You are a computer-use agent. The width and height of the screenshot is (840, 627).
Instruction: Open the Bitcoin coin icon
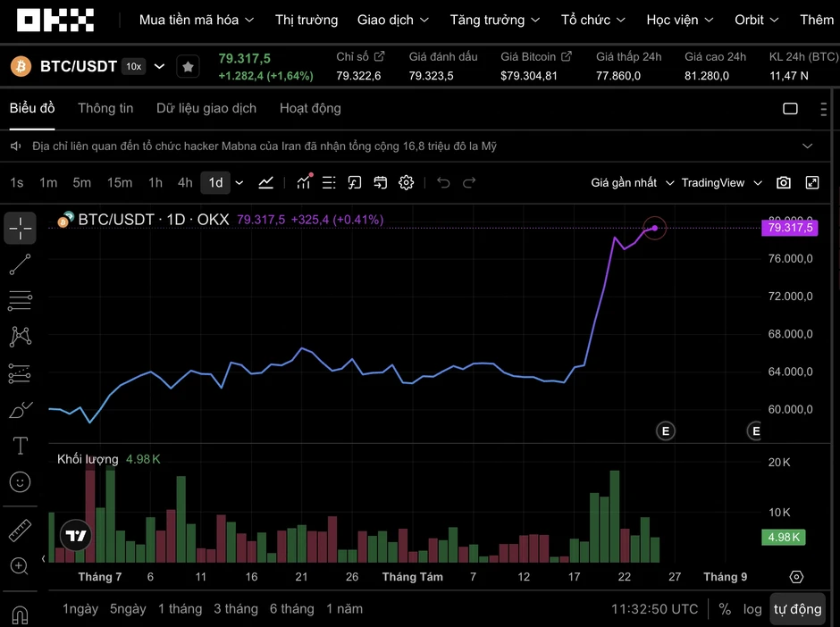(x=21, y=66)
